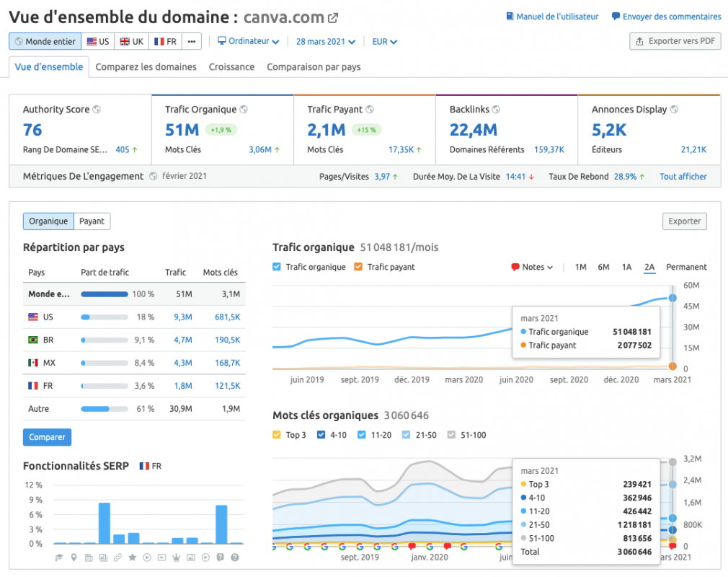Open the Ordinateur device dropdown
This screenshot has width=728, height=577.
(249, 41)
